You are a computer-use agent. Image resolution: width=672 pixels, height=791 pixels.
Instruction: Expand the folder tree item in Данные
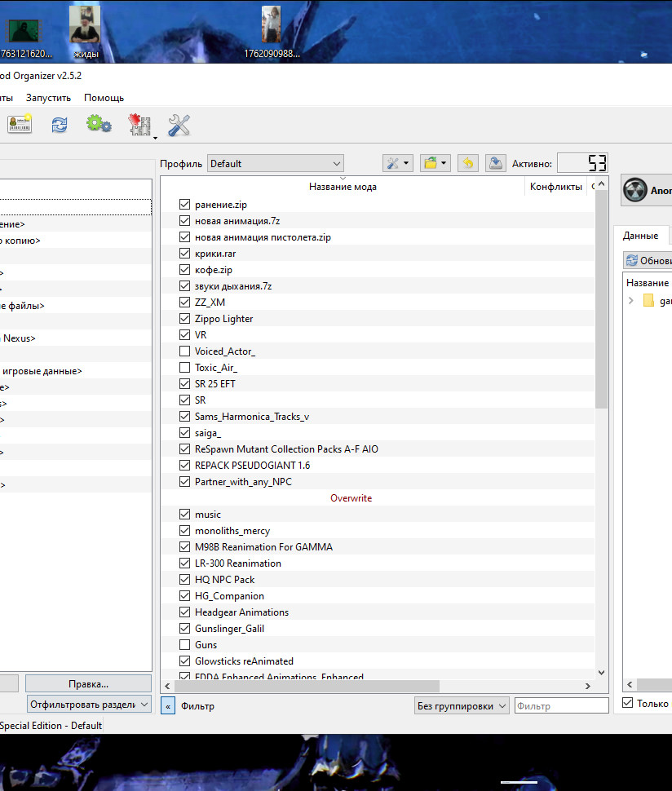click(630, 301)
